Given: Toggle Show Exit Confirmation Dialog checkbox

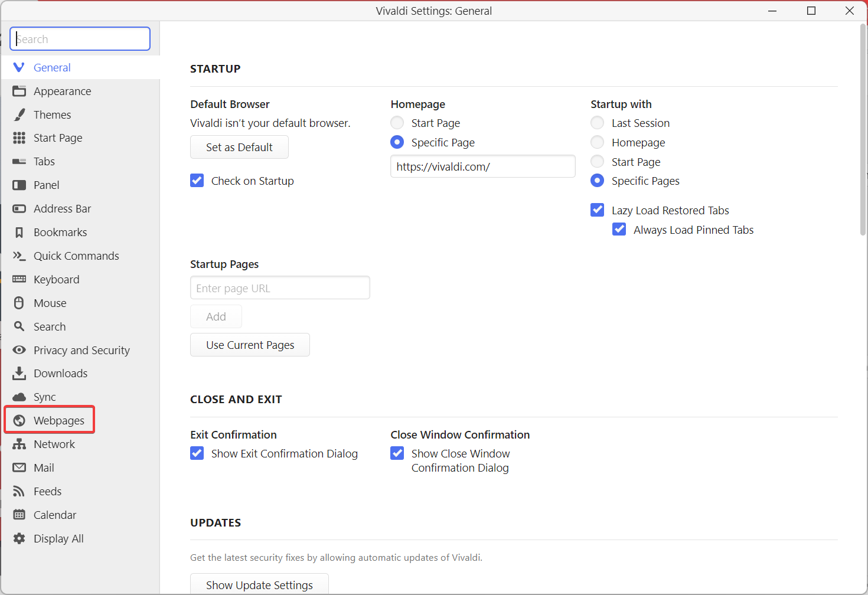Looking at the screenshot, I should 197,453.
